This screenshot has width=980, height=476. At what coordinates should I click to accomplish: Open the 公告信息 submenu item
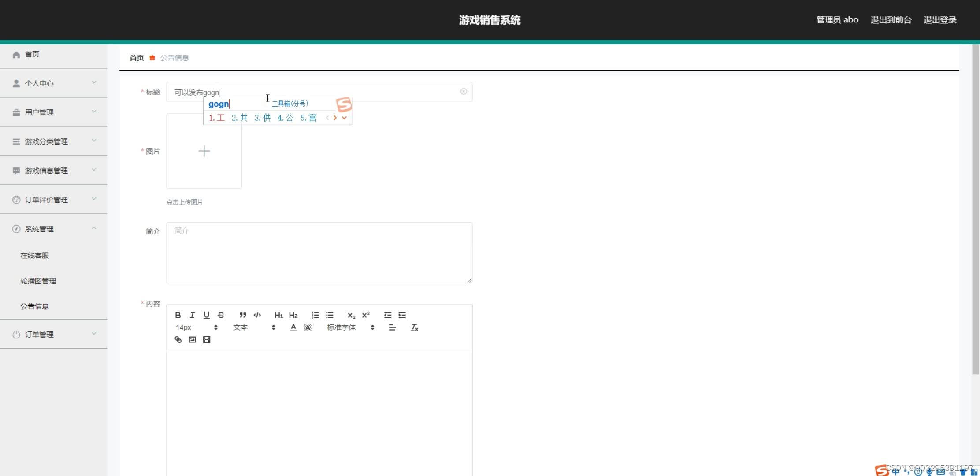click(x=34, y=307)
